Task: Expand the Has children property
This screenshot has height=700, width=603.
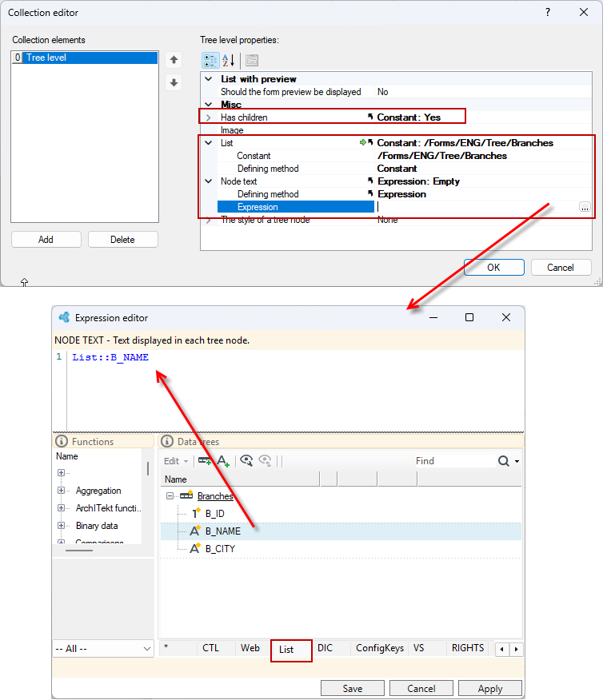Action: tap(209, 117)
